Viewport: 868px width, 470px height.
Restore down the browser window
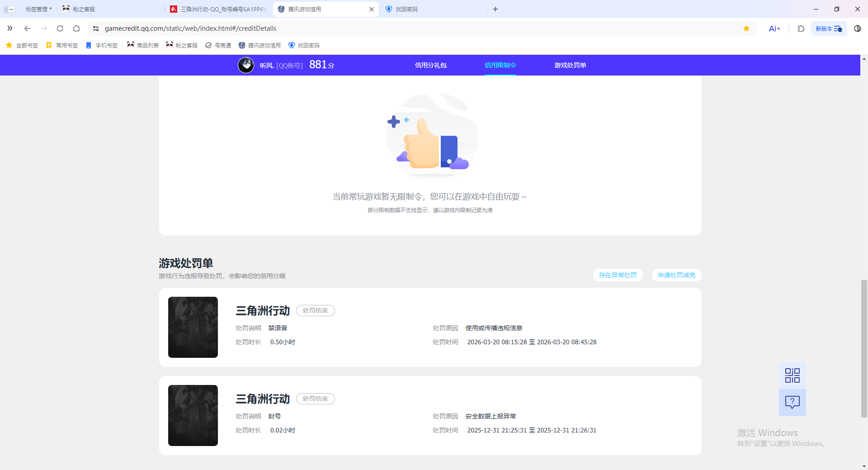[837, 9]
